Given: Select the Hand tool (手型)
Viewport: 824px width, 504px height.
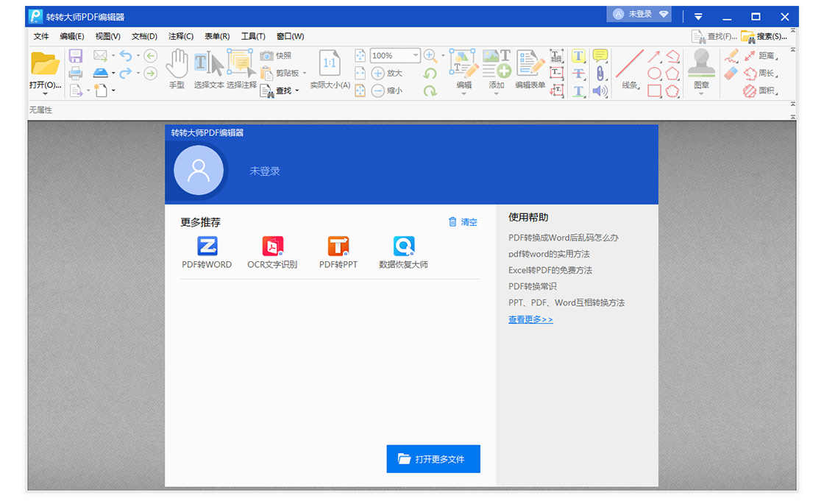Looking at the screenshot, I should pyautogui.click(x=177, y=69).
